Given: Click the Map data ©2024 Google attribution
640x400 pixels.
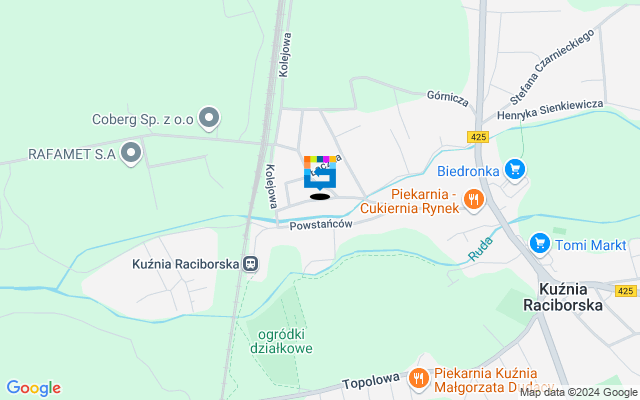Looking at the screenshot, I should 579,393.
